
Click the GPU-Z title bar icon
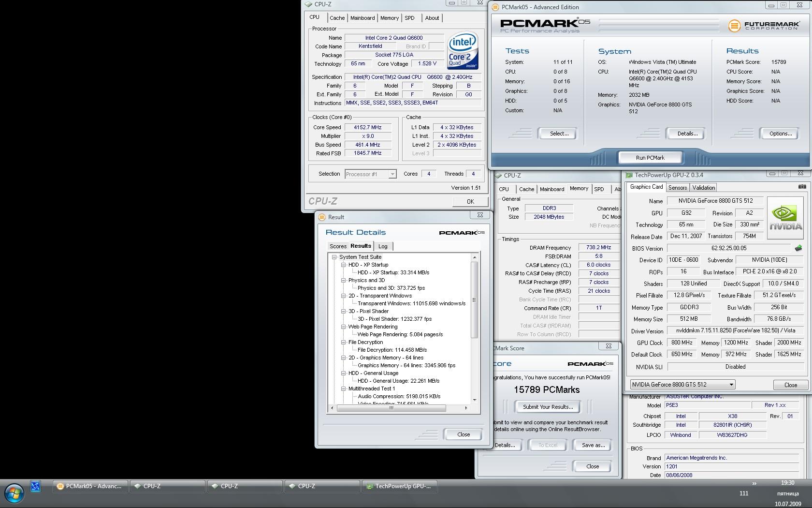click(x=629, y=175)
